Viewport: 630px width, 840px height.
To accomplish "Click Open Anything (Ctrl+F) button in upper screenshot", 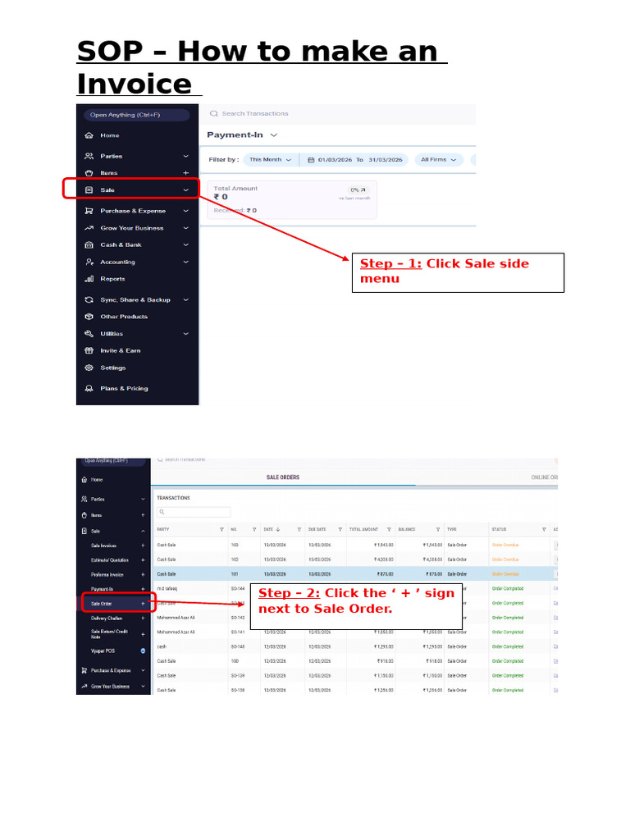I will (137, 115).
